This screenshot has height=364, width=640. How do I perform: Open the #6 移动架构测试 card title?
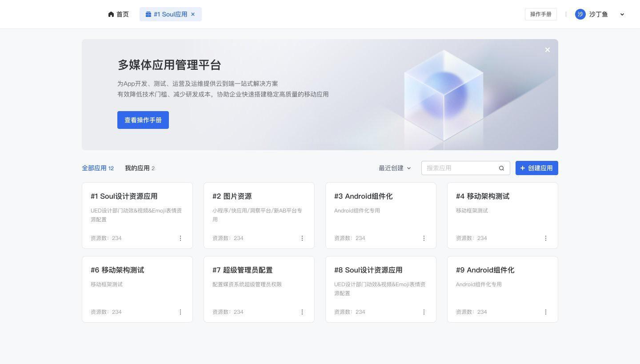[x=117, y=270]
